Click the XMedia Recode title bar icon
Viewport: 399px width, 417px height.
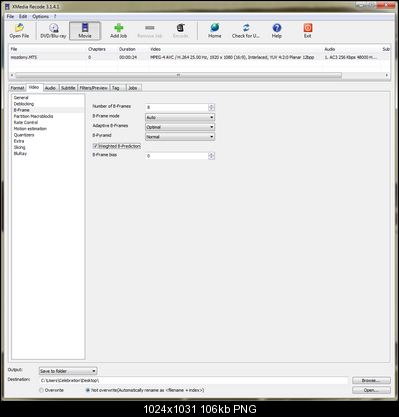pos(7,6)
